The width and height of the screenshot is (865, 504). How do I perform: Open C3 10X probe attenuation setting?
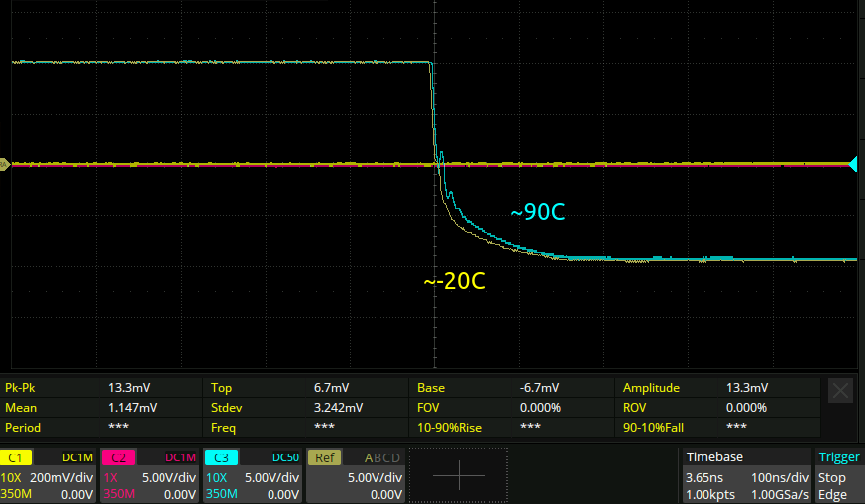(216, 476)
